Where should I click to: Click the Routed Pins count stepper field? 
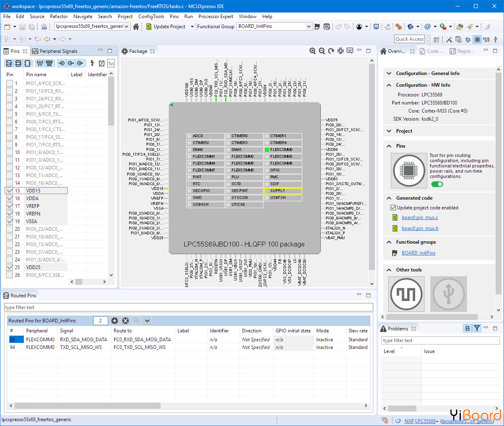(100, 321)
